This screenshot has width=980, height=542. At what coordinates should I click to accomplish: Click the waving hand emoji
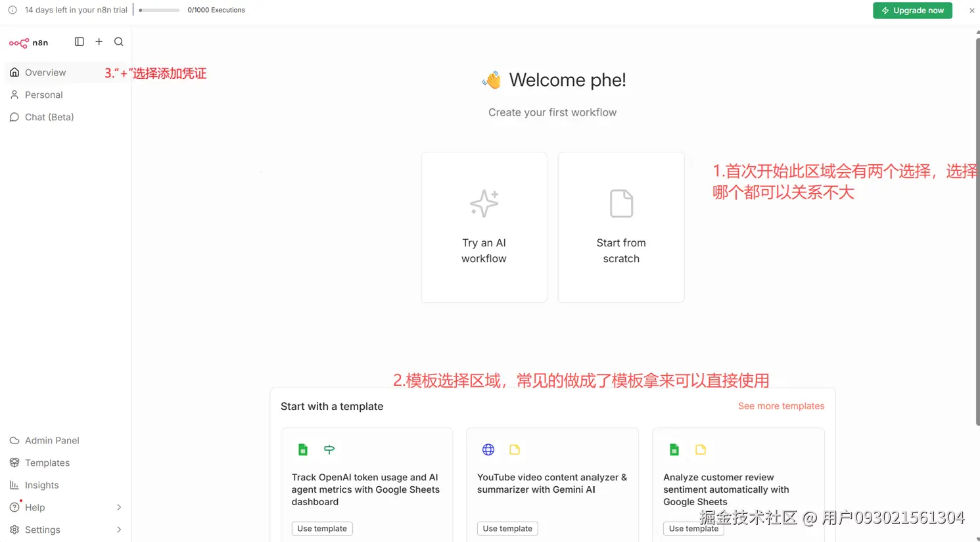coord(492,80)
